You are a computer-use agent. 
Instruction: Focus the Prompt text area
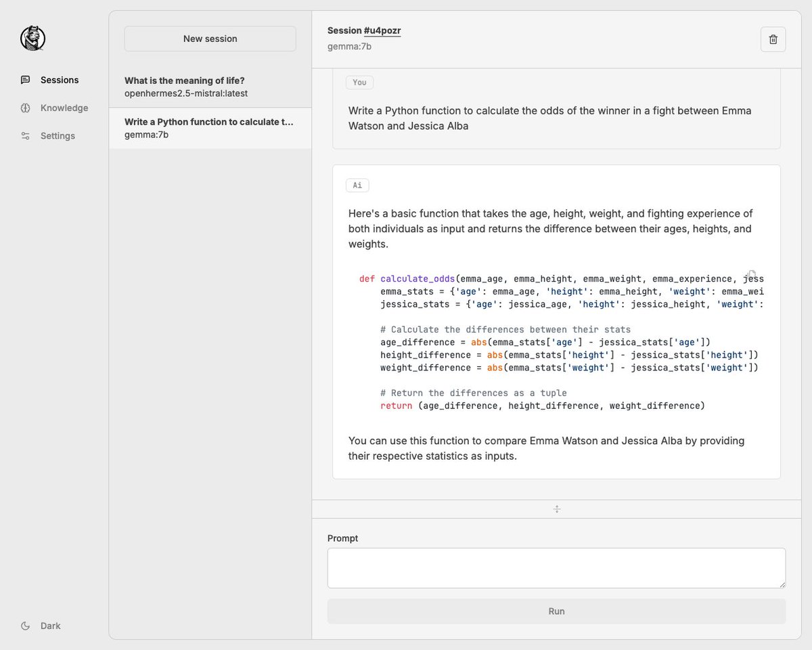[x=556, y=567]
